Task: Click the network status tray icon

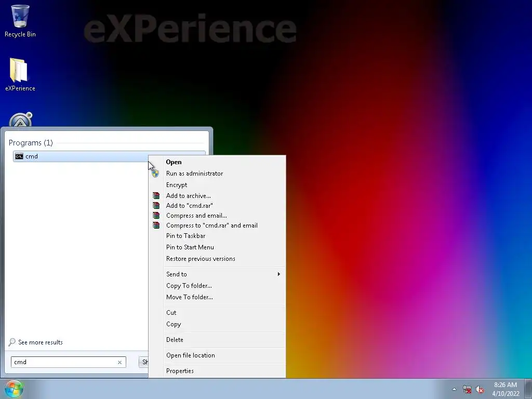Action: [x=467, y=390]
